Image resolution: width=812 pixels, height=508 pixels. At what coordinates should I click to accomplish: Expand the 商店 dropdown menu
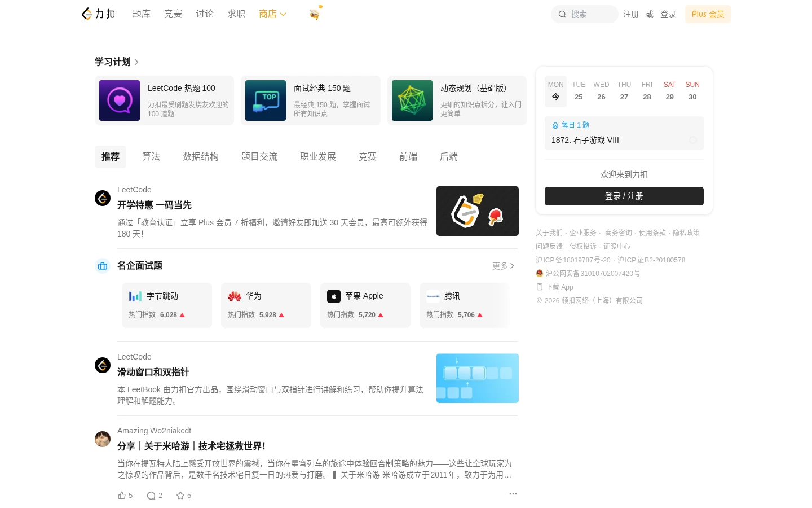pos(272,14)
